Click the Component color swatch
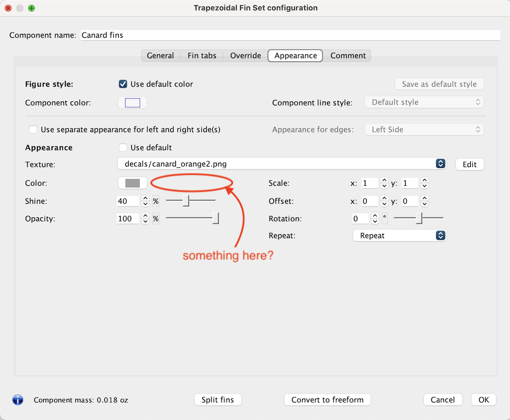Image resolution: width=510 pixels, height=420 pixels. click(132, 102)
